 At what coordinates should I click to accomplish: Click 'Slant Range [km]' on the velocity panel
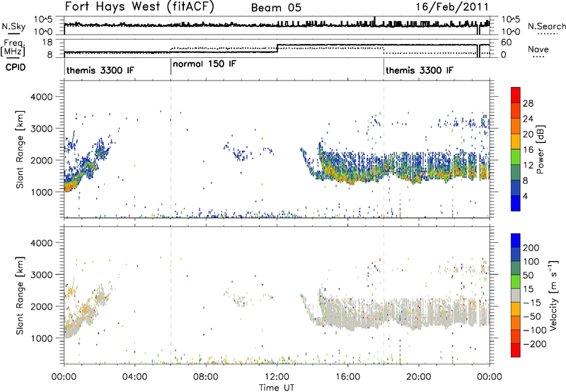(20, 295)
